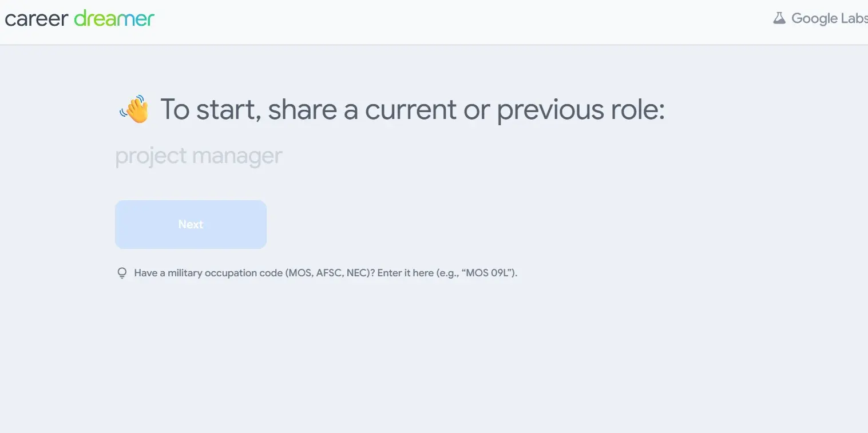Click the word 'Labs' in the header
This screenshot has height=433, width=868.
point(854,18)
